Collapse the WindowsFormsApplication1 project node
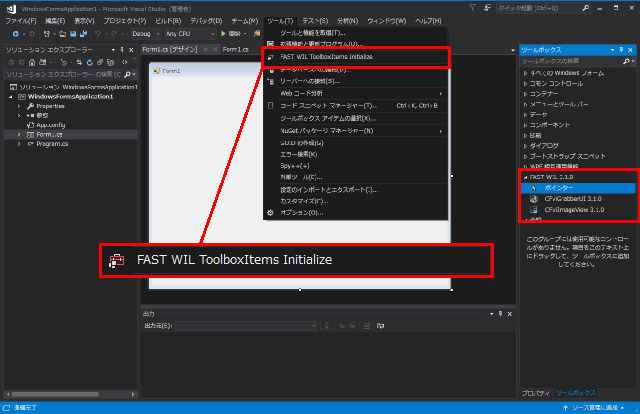 pyautogui.click(x=11, y=97)
